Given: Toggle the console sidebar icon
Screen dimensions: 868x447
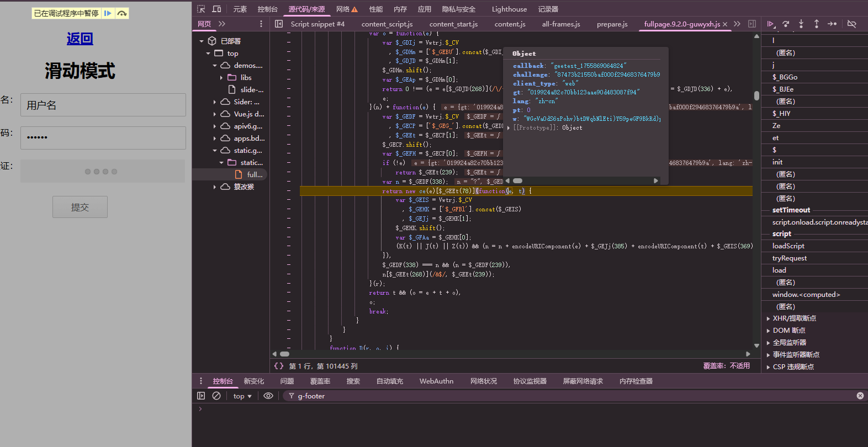Looking at the screenshot, I should click(x=201, y=396).
